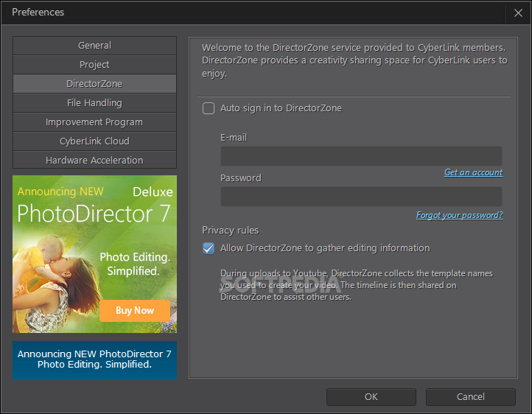532x414 pixels.
Task: Open the Improvement Program tab
Action: click(x=94, y=122)
